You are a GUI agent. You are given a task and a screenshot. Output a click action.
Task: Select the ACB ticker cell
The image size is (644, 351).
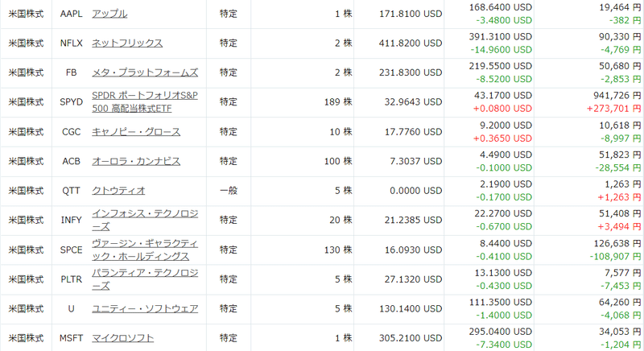pyautogui.click(x=71, y=161)
